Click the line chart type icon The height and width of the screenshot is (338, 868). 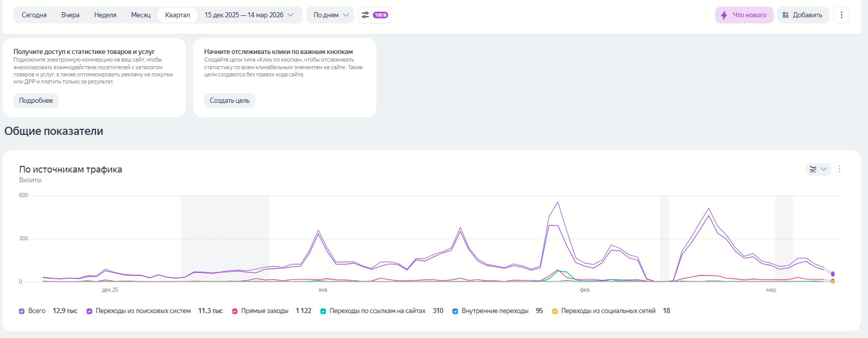pyautogui.click(x=813, y=169)
